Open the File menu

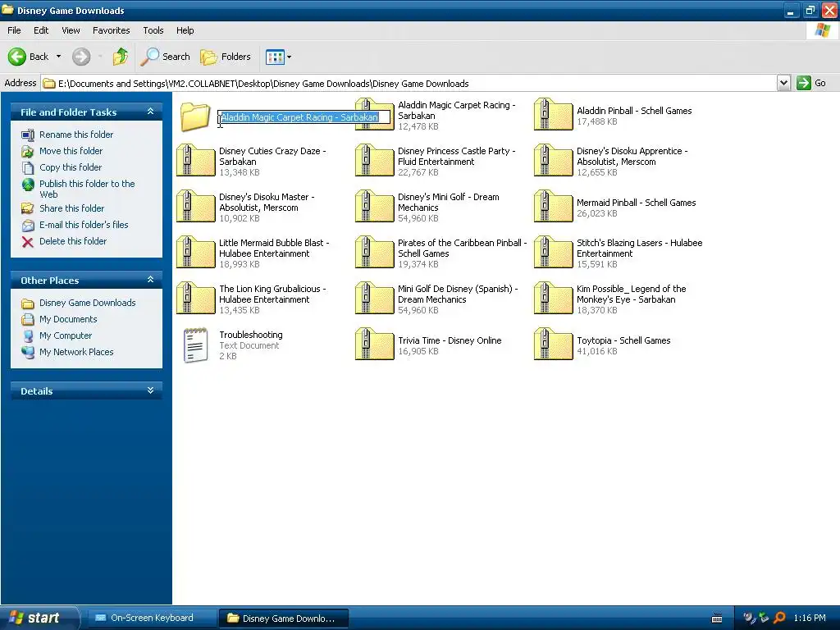14,30
